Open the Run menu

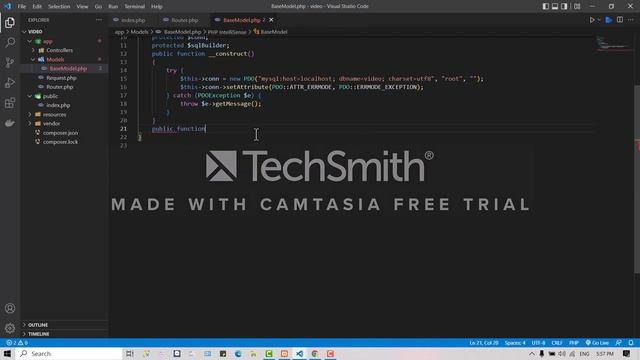click(x=113, y=7)
